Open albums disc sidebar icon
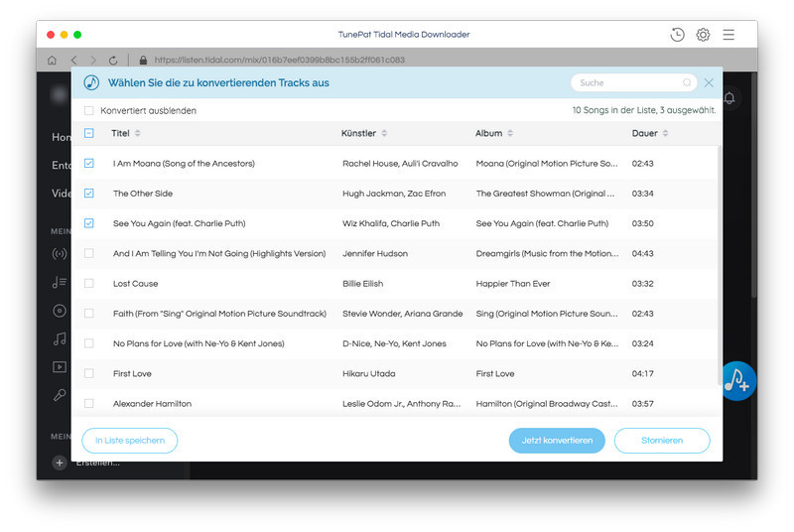The image size is (794, 532). click(x=60, y=311)
